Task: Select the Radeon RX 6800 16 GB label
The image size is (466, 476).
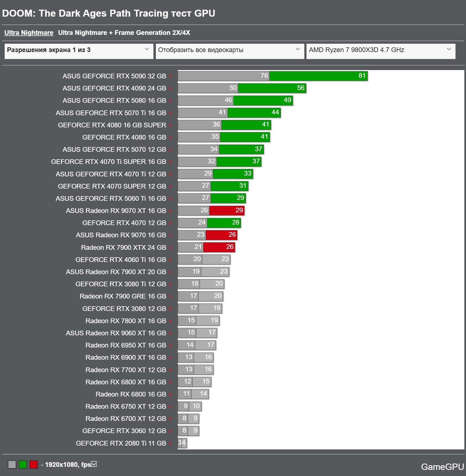Action: pos(131,394)
